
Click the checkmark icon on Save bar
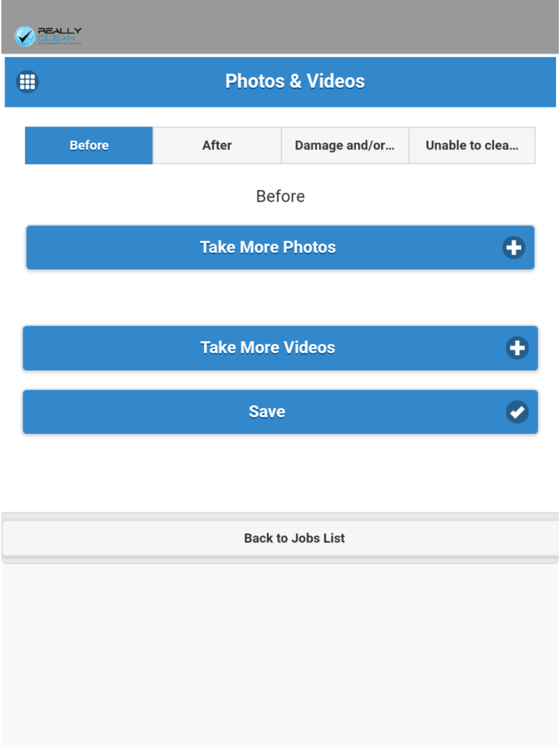(x=517, y=412)
